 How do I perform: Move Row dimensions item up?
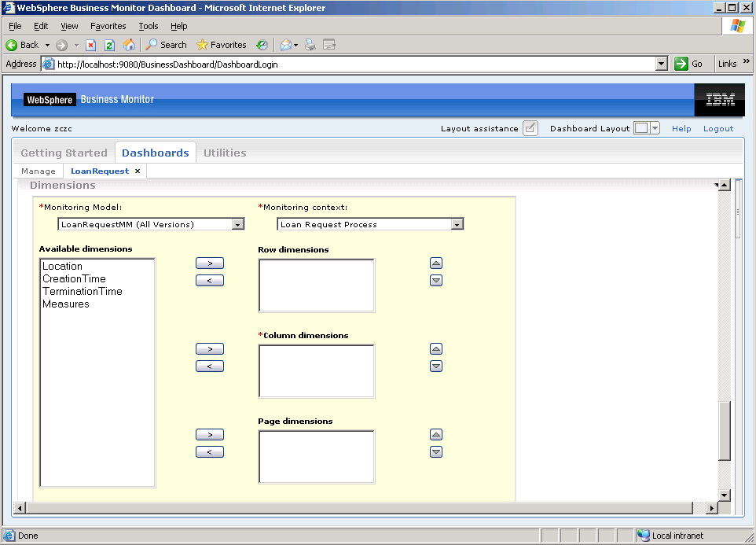point(436,263)
